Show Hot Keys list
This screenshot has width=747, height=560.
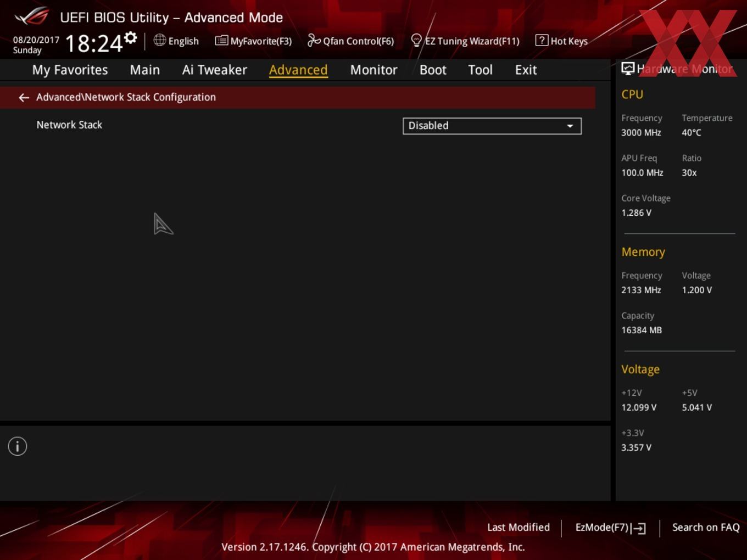tap(569, 41)
